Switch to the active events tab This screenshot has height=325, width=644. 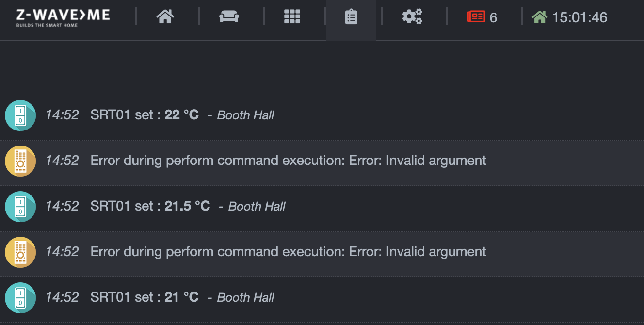click(351, 16)
